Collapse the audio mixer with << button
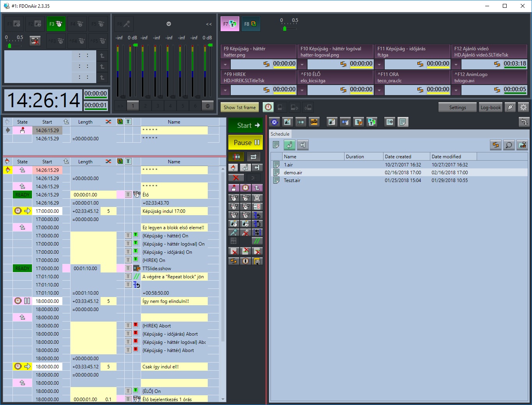Image resolution: width=532 pixels, height=405 pixels. [x=209, y=24]
